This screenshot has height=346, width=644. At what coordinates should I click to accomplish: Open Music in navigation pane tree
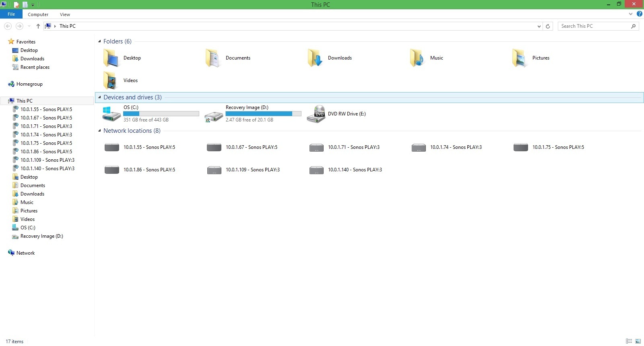pyautogui.click(x=27, y=202)
